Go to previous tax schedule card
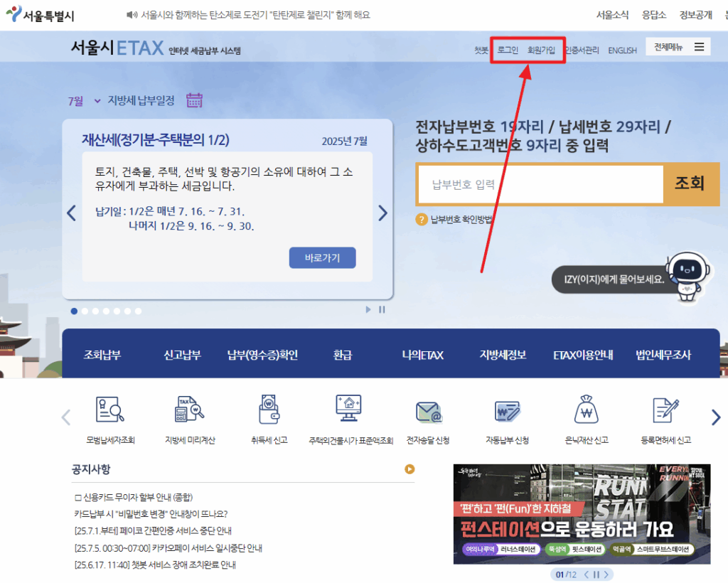 coord(71,213)
